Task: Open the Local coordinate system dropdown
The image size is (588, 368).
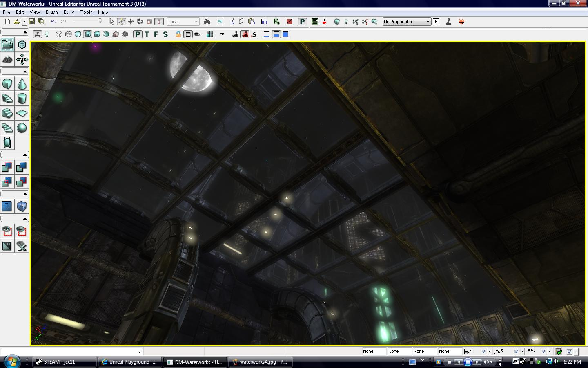Action: 196,21
